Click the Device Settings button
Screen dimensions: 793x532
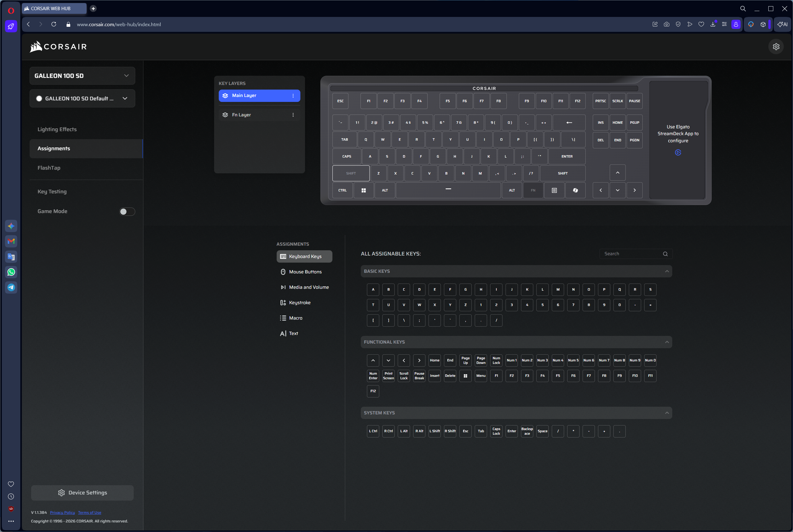tap(82, 492)
